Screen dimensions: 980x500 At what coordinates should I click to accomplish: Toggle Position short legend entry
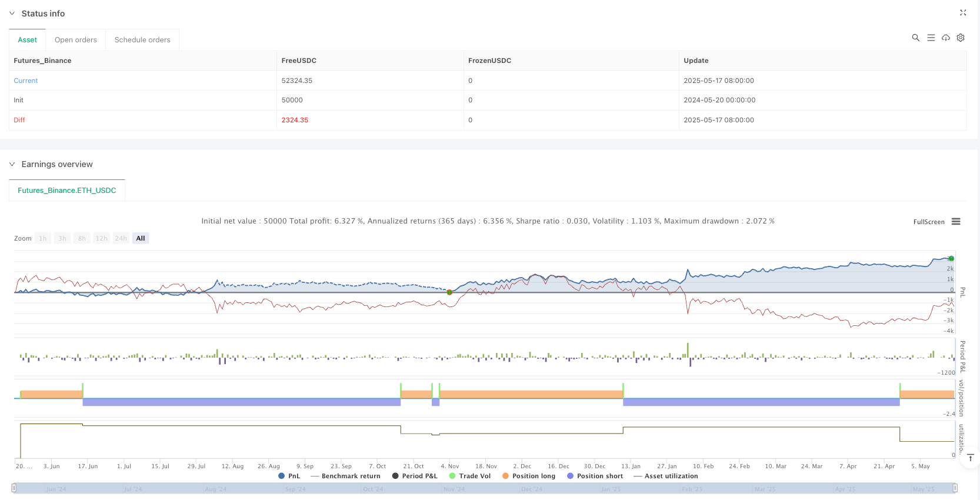click(594, 476)
